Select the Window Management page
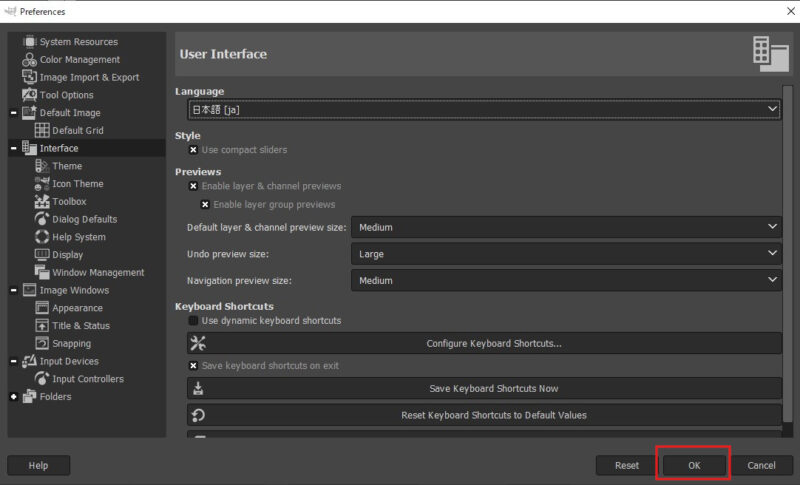Viewport: 800px width, 485px height. [x=98, y=272]
